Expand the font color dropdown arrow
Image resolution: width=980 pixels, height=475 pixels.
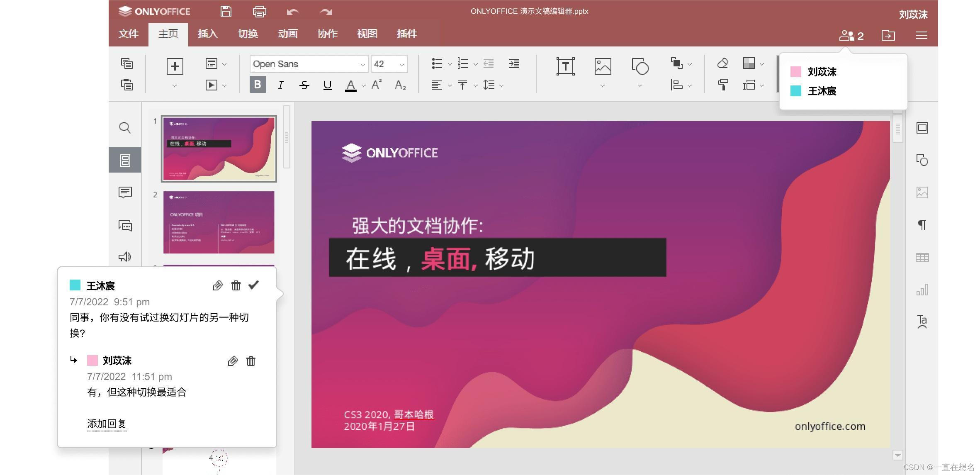click(363, 85)
